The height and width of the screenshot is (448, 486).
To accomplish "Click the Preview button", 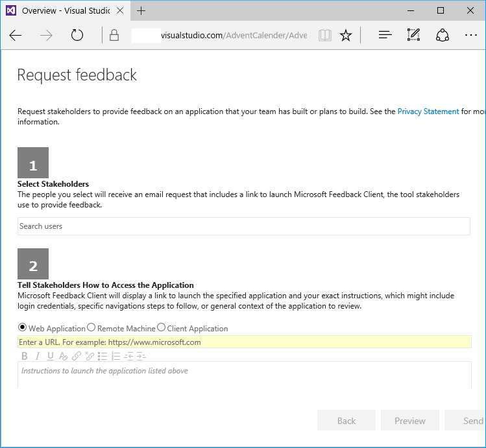I will [x=410, y=420].
